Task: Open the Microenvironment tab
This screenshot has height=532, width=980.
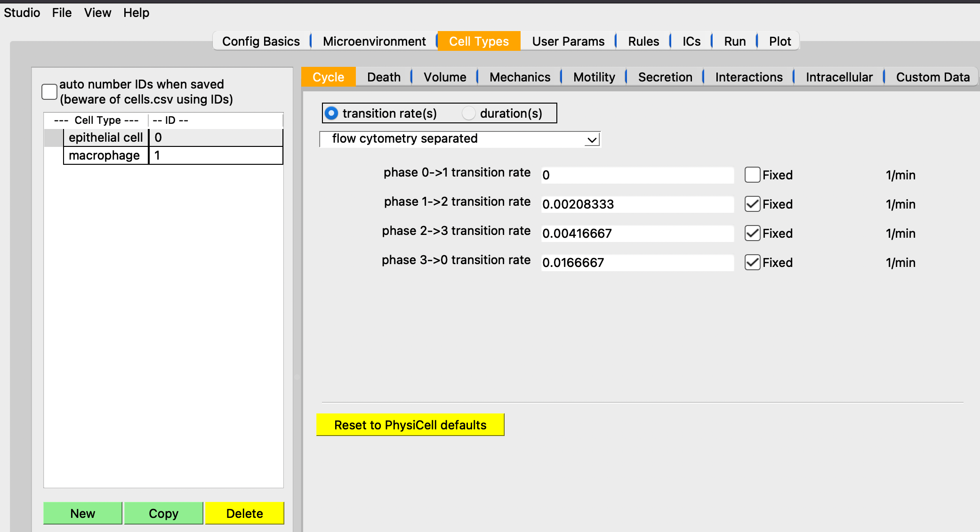Action: (x=374, y=41)
